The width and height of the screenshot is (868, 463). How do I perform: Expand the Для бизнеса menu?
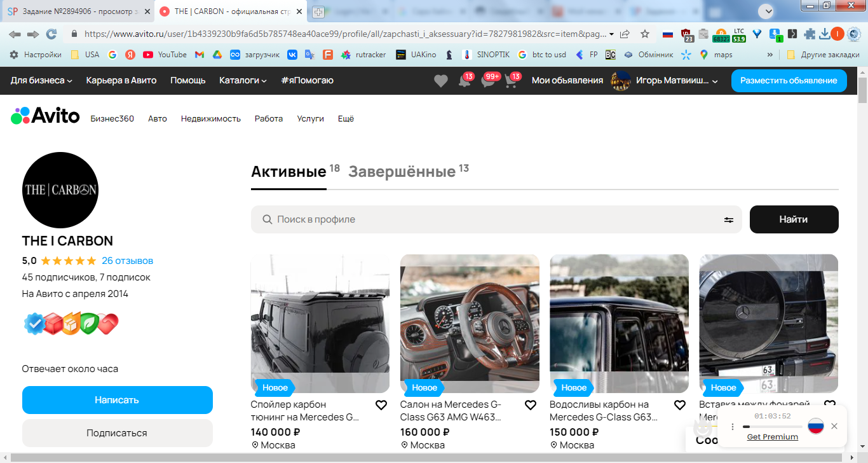(41, 80)
